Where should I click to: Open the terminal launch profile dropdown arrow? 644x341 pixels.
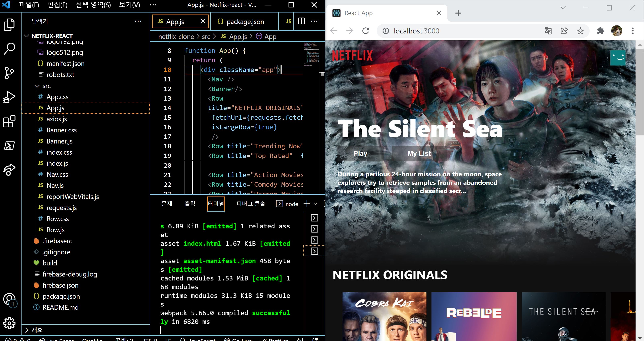(x=315, y=204)
